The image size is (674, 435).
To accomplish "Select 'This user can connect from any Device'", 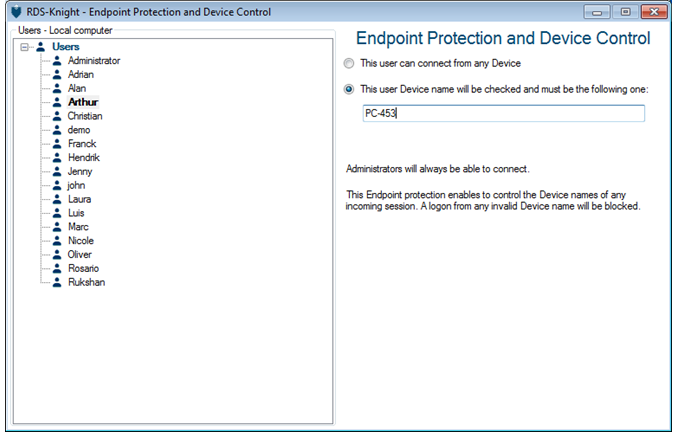I will pos(349,64).
